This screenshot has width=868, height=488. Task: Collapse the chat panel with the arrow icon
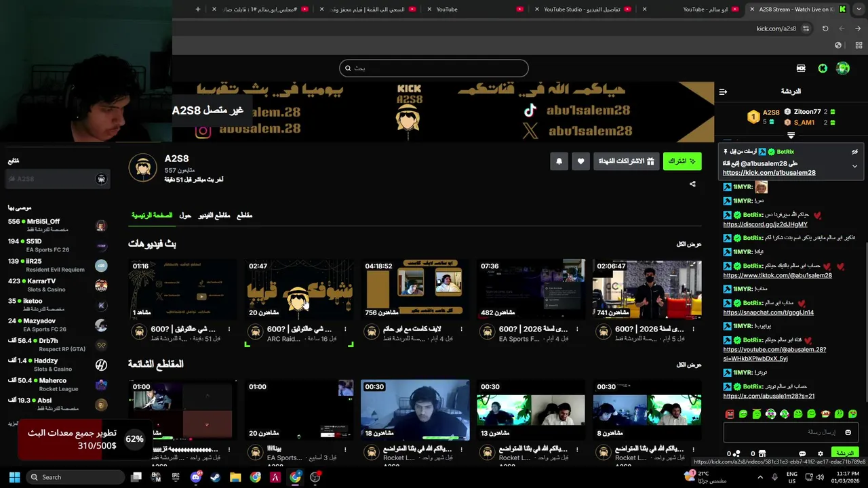point(723,91)
